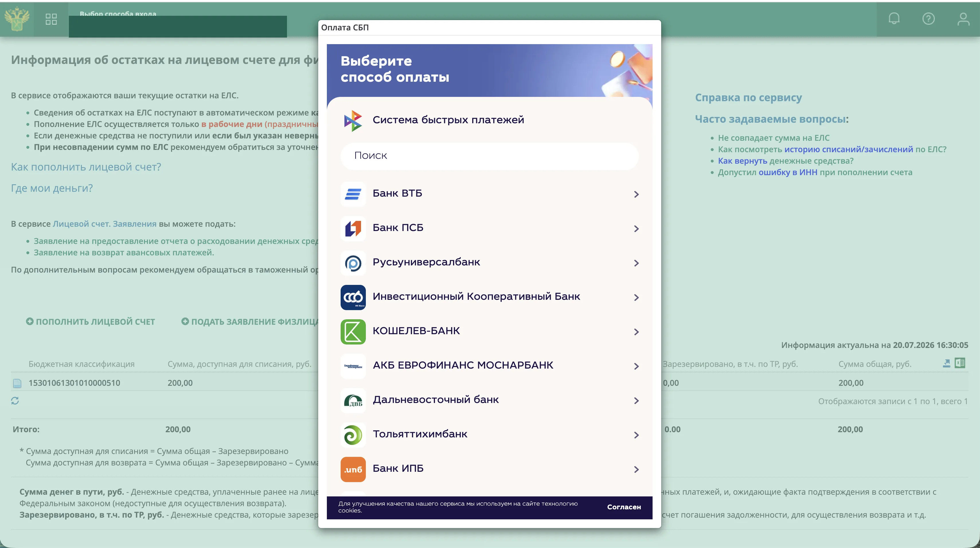This screenshot has width=980, height=548.
Task: Click the customs service emblem logo
Action: coord(17,19)
